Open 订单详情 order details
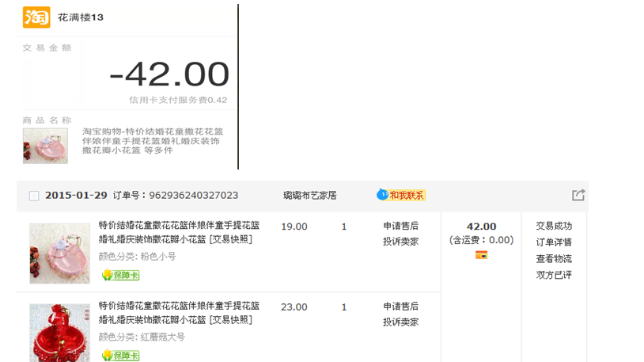The width and height of the screenshot is (644, 362). [554, 242]
